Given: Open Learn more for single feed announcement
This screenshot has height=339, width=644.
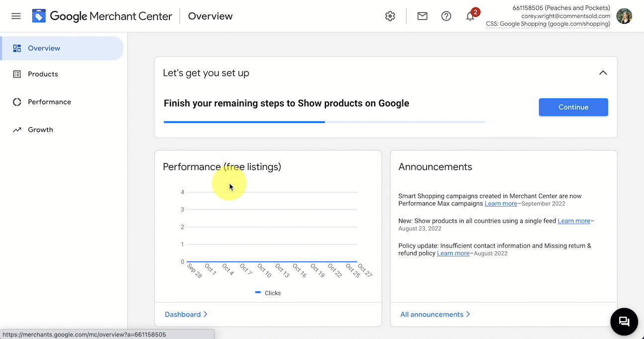Looking at the screenshot, I should [x=574, y=221].
